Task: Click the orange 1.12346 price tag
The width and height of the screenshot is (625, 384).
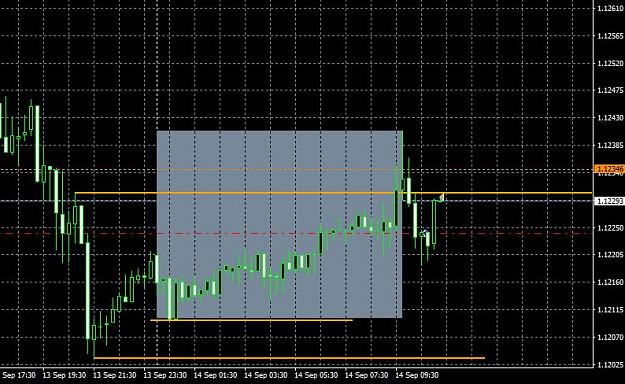Action: coord(609,169)
